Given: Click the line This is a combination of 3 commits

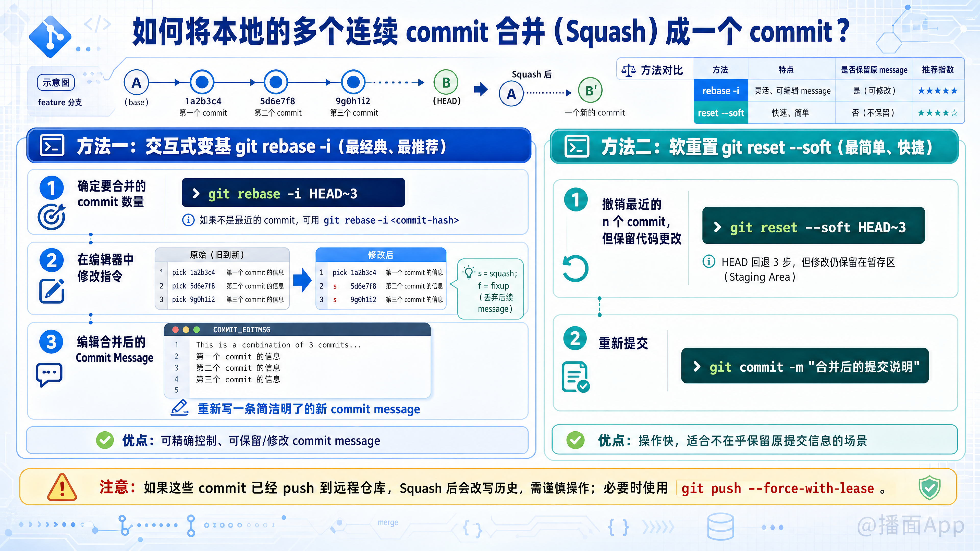Looking at the screenshot, I should pos(278,345).
